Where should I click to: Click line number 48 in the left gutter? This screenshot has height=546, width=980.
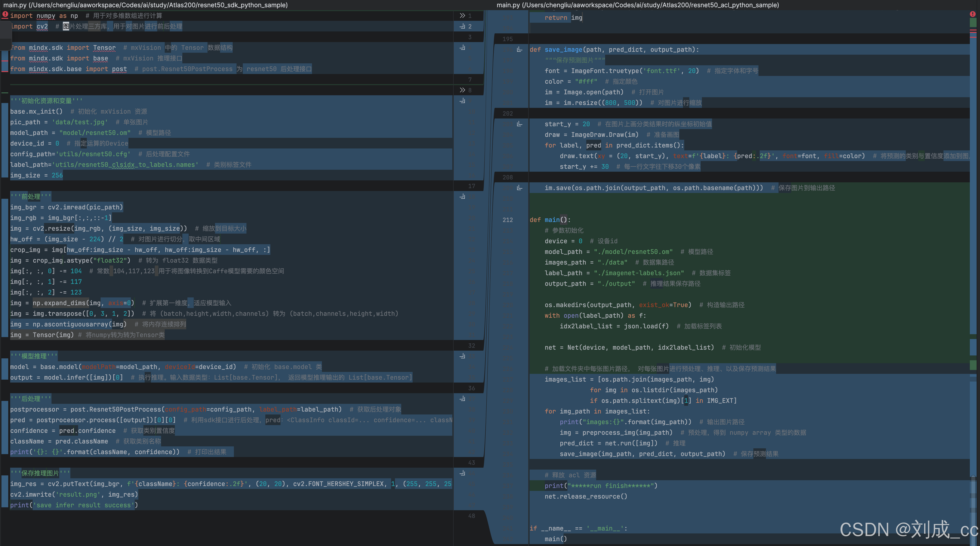471,516
